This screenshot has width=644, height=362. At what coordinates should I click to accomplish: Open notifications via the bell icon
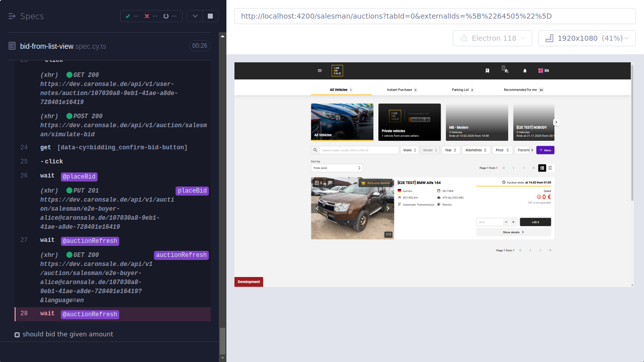click(x=525, y=70)
